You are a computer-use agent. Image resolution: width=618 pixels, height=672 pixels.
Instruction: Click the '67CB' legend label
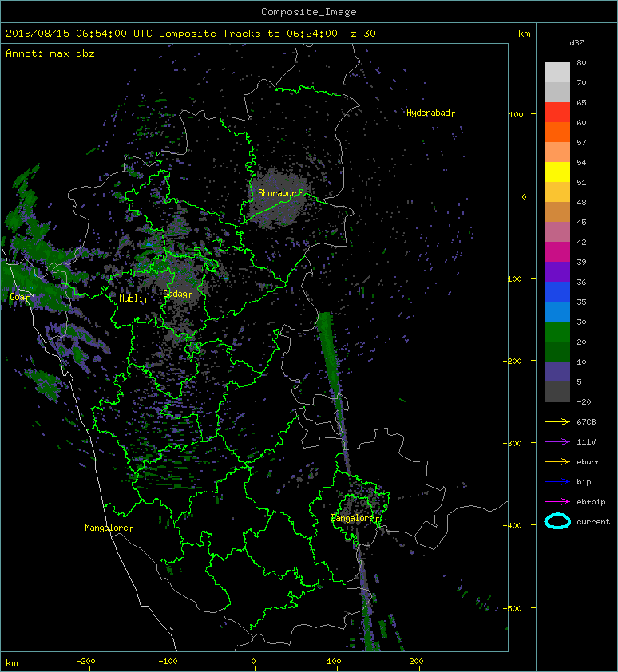586,422
